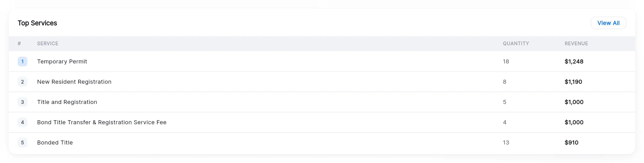Click the $910 Bonded Title revenue

(x=571, y=142)
